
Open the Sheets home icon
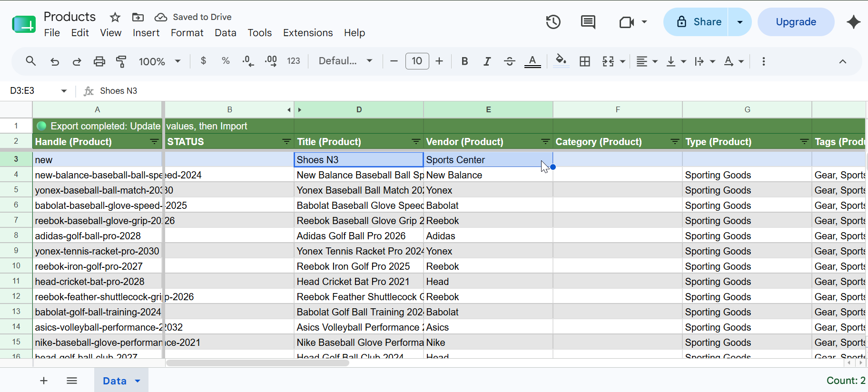pyautogui.click(x=24, y=24)
